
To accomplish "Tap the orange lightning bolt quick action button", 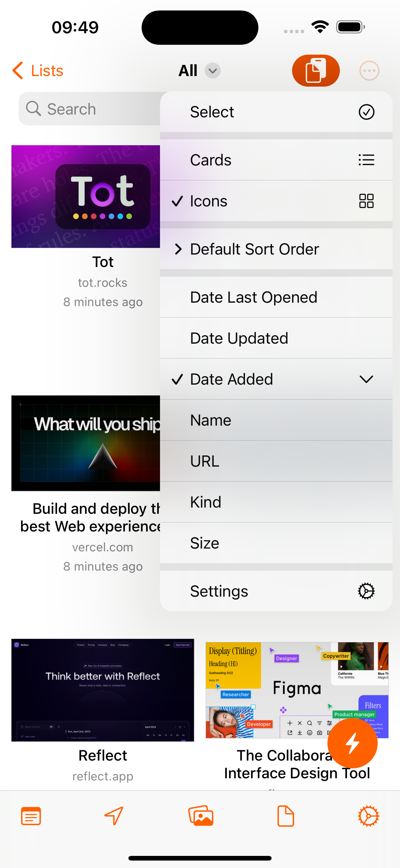I will (x=353, y=743).
